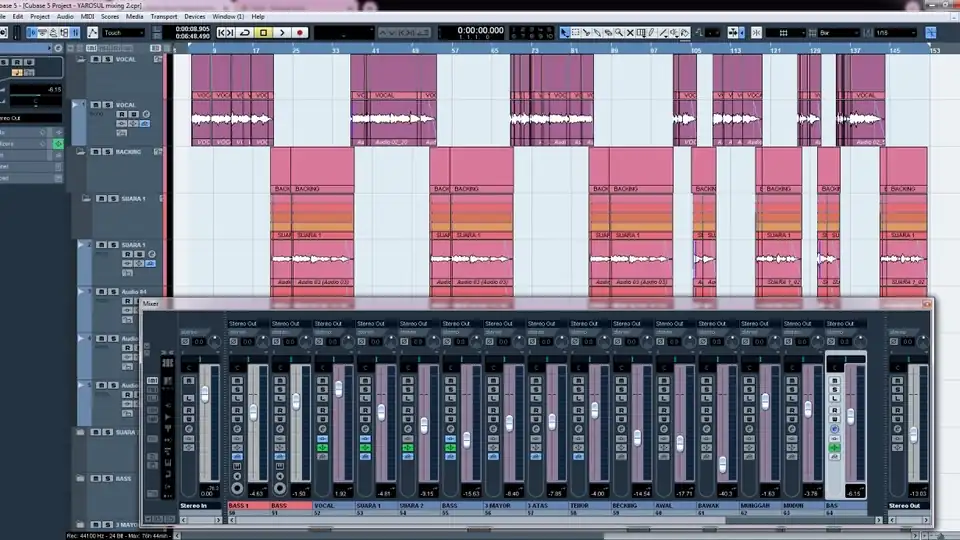Select the Play speaker tool
960x540 pixels.
click(673, 32)
